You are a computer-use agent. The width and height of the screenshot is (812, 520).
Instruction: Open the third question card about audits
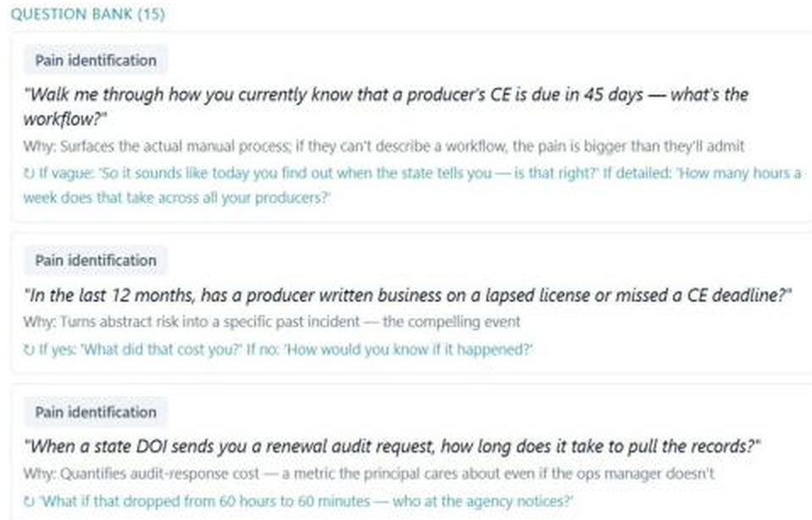tap(412, 452)
